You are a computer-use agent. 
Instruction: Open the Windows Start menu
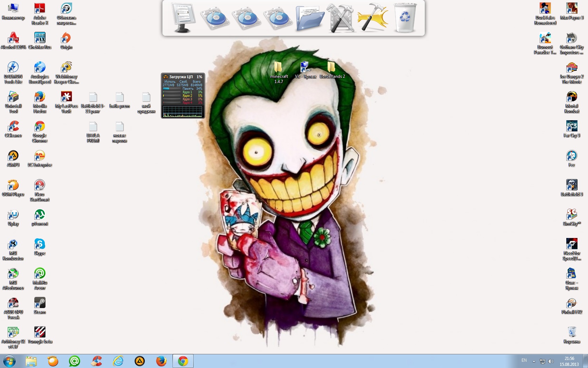[9, 361]
